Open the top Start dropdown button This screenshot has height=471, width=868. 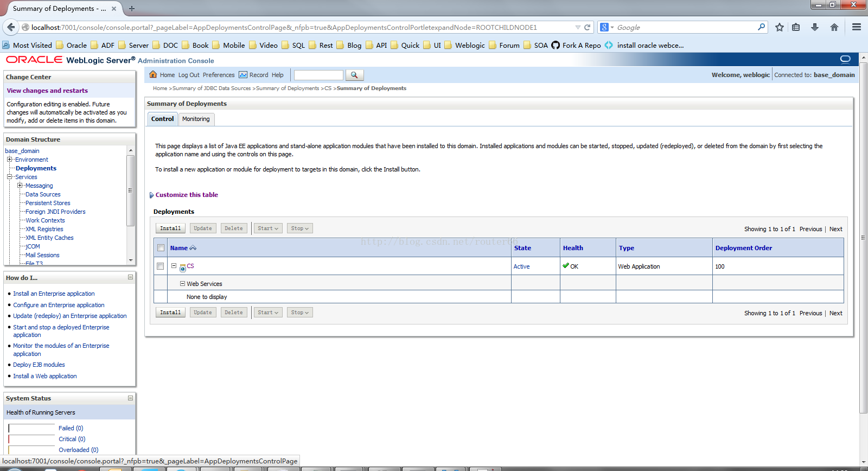coord(268,228)
